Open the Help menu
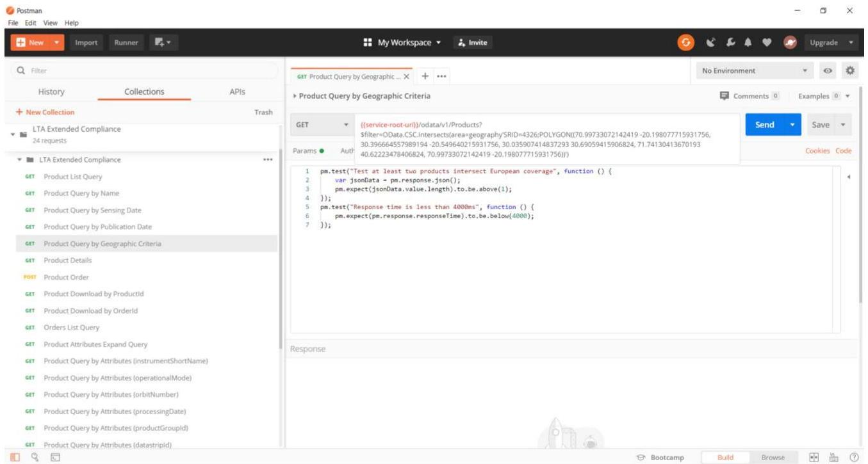 tap(71, 23)
